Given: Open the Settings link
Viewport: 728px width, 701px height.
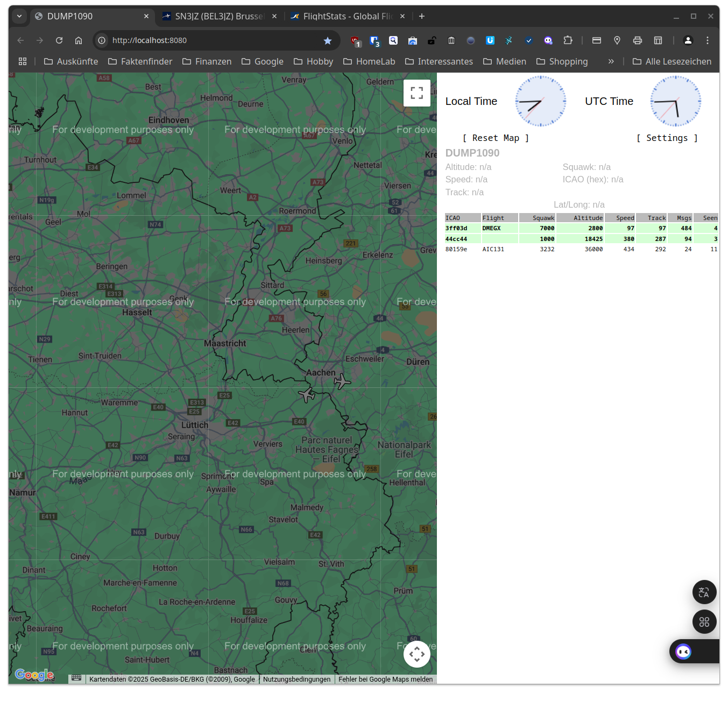Looking at the screenshot, I should coord(667,138).
